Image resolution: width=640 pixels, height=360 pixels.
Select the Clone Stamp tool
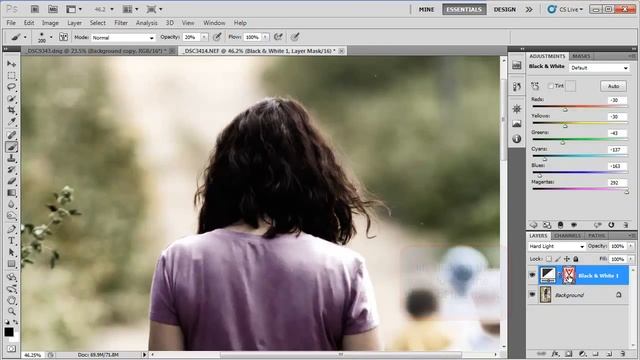pyautogui.click(x=11, y=158)
